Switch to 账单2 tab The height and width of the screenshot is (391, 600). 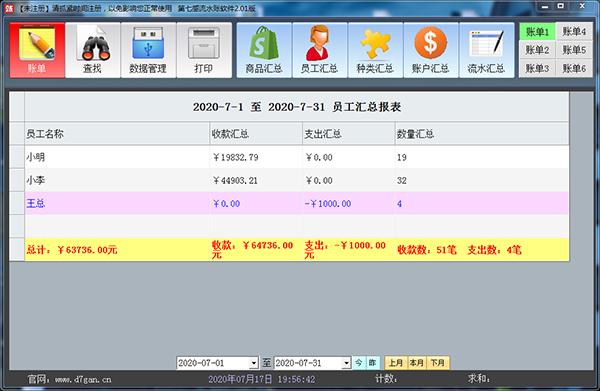click(x=537, y=50)
